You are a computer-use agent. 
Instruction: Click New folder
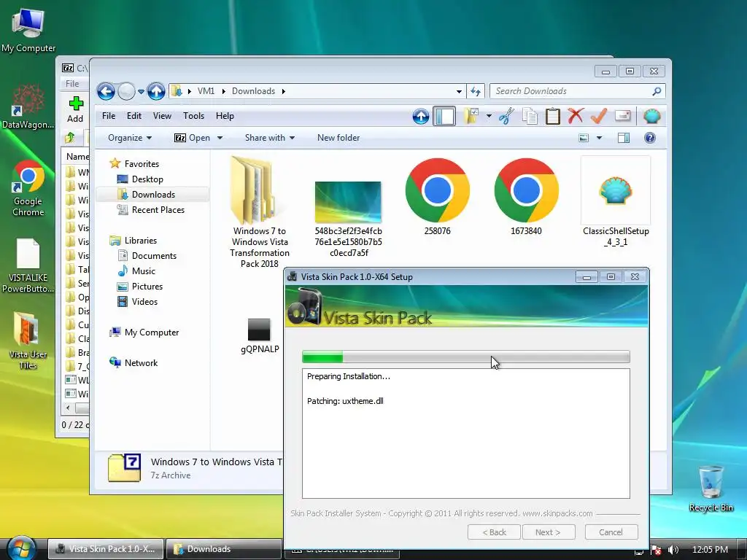coord(338,138)
